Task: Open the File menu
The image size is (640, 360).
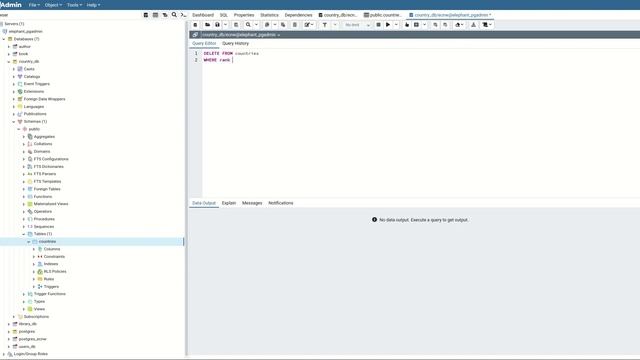Action: click(x=34, y=5)
